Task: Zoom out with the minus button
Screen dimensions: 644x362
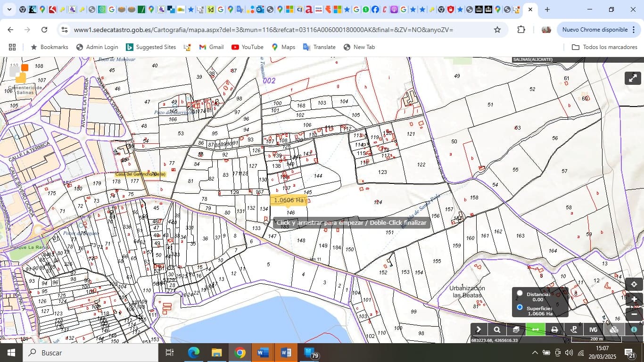Action: point(634,314)
